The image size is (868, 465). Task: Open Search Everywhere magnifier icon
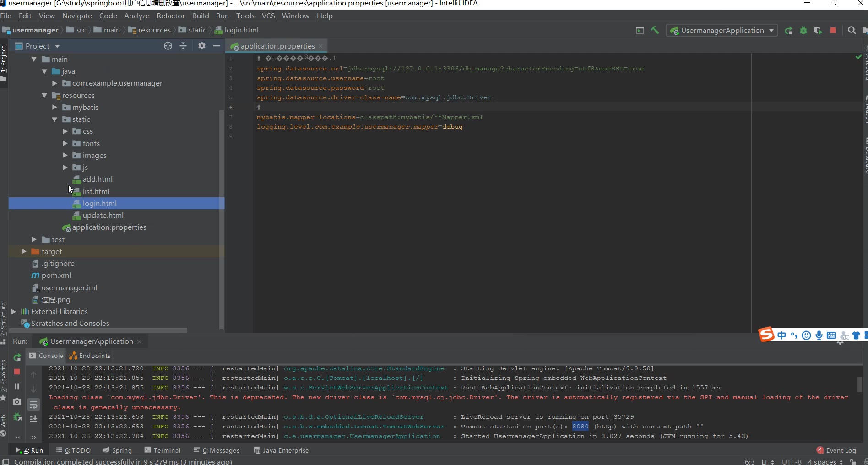852,30
